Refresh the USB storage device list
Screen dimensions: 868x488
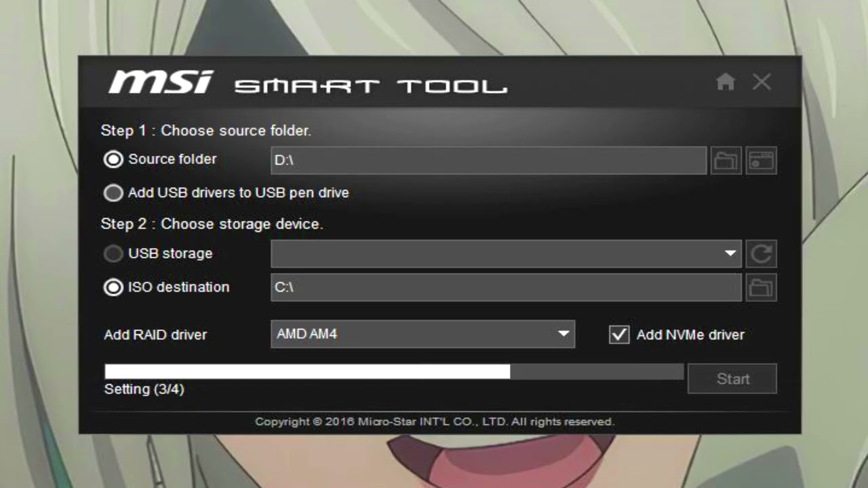[762, 254]
